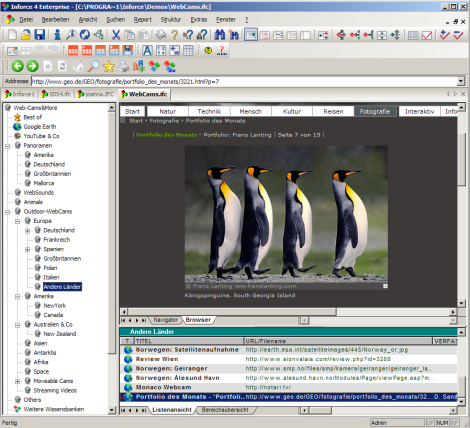
Task: Click the Kultur navigation link
Action: pos(292,111)
